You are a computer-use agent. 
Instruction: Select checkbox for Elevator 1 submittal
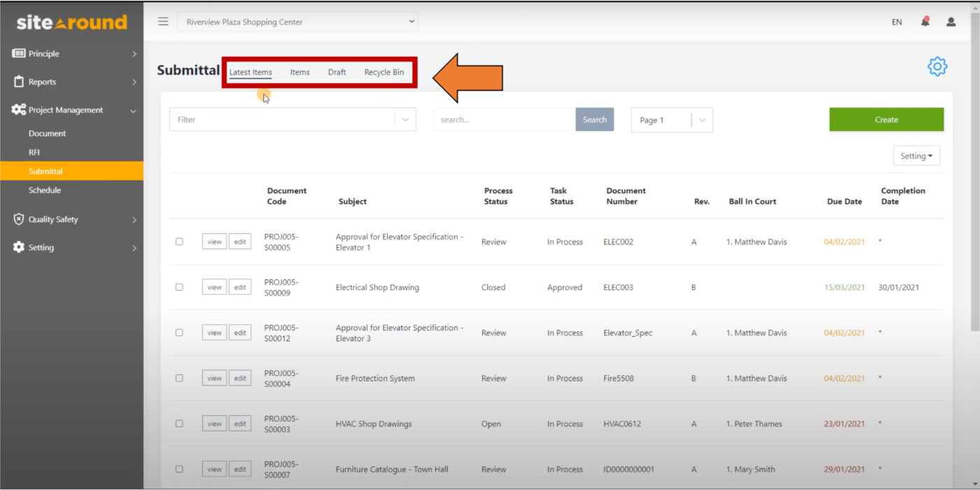179,241
